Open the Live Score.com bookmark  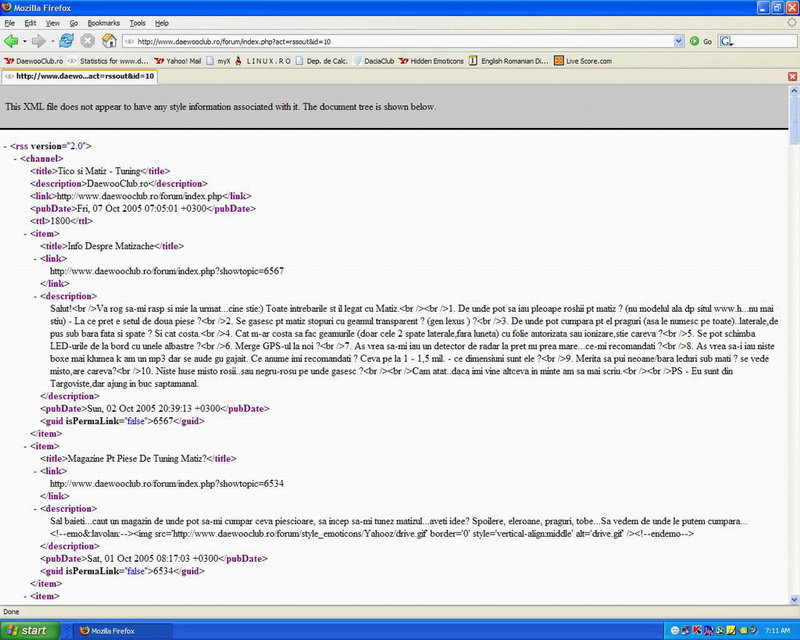click(x=583, y=61)
